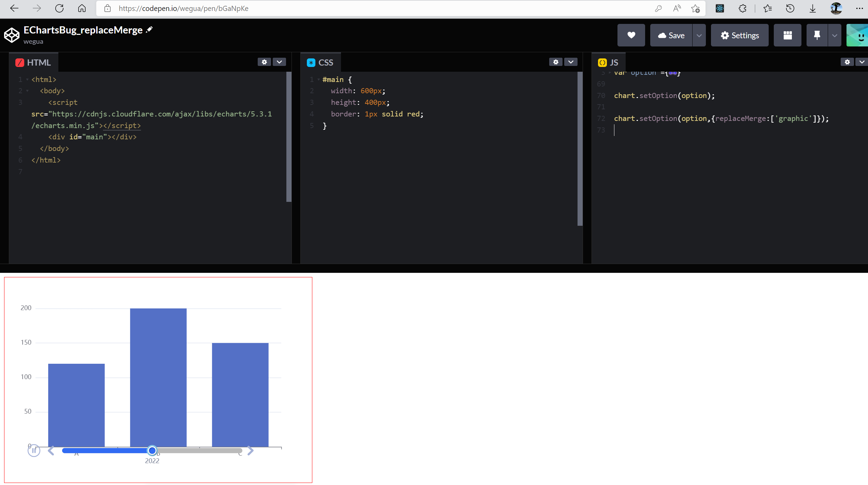Pin this pen using the pin icon
Image resolution: width=868 pixels, height=485 pixels.
(816, 35)
